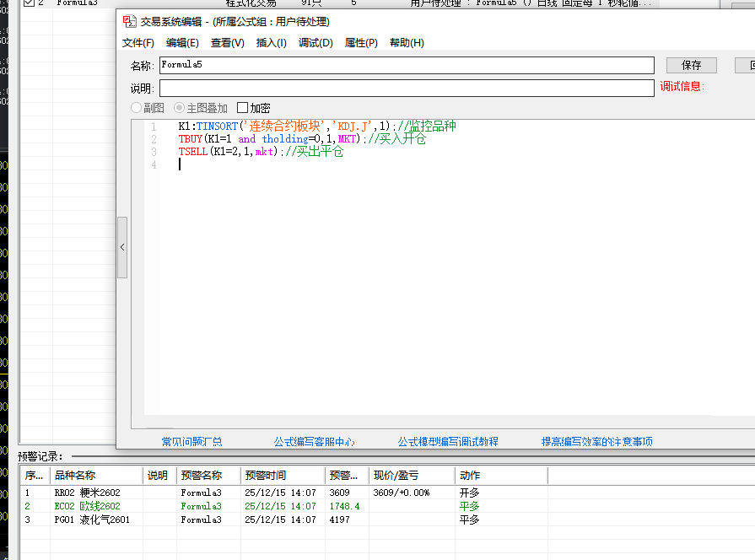The height and width of the screenshot is (560, 755).
Task: Select the 主图叠加 radio button
Action: click(x=179, y=108)
